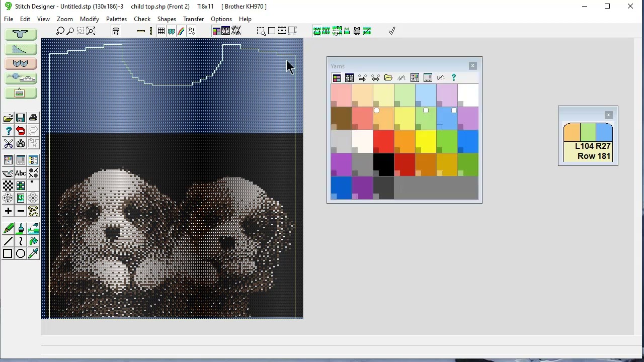Select the eraser tool
Image resolution: width=644 pixels, height=362 pixels.
(x=33, y=229)
